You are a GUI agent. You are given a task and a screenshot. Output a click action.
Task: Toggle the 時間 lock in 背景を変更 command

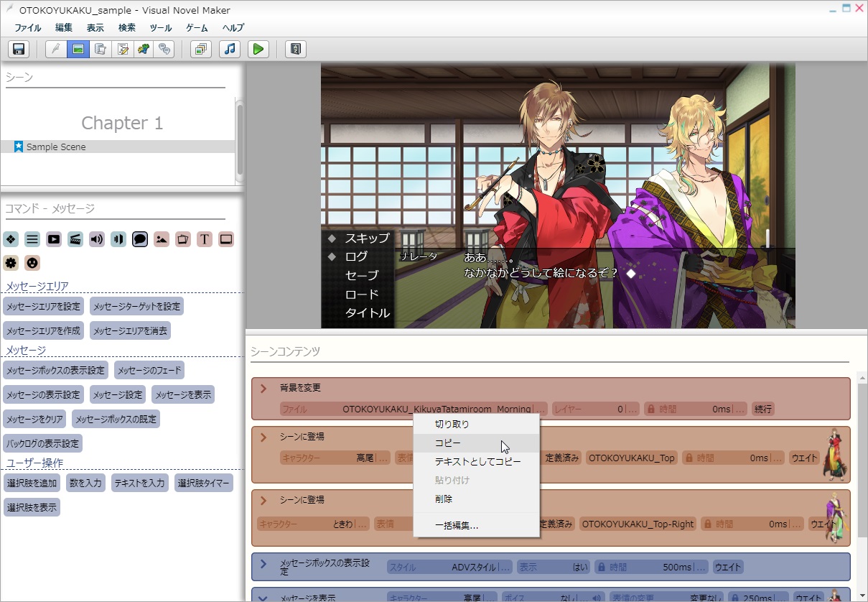pos(650,409)
